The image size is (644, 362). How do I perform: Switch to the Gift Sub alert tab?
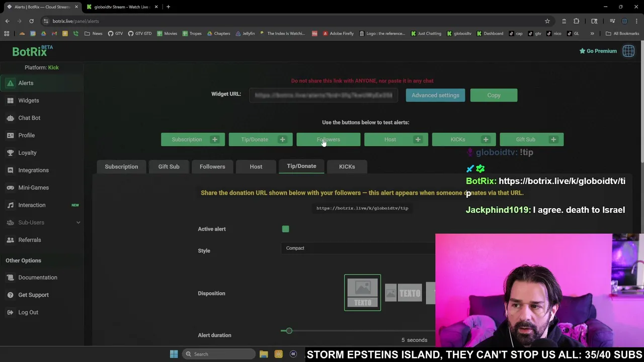point(169,166)
